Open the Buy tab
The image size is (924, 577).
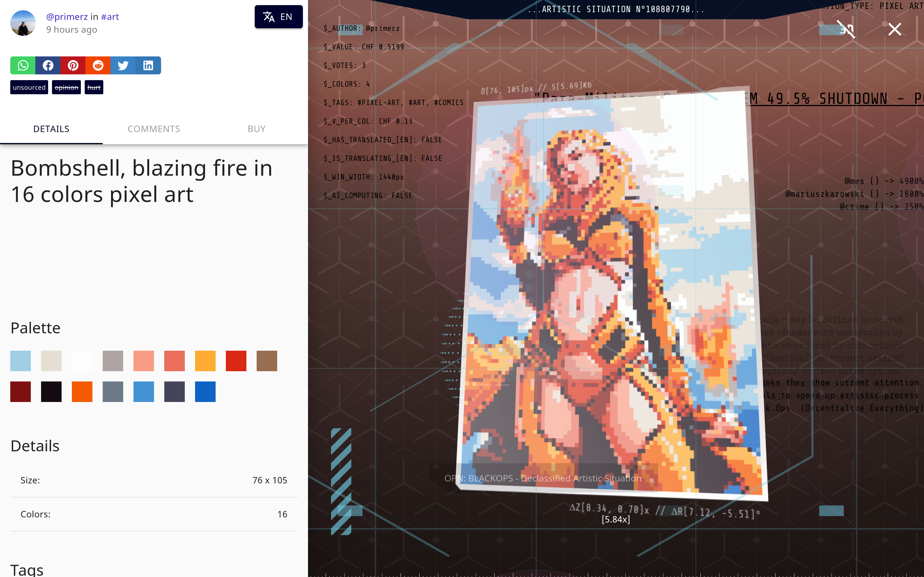pyautogui.click(x=256, y=129)
